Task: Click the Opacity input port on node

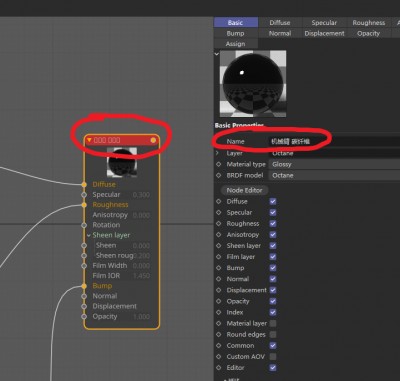Action: (x=84, y=316)
